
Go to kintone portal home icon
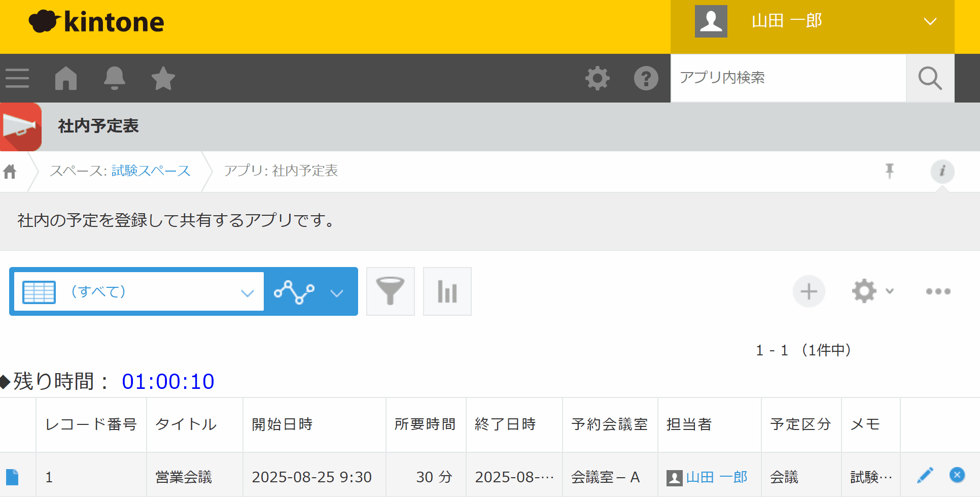click(66, 78)
